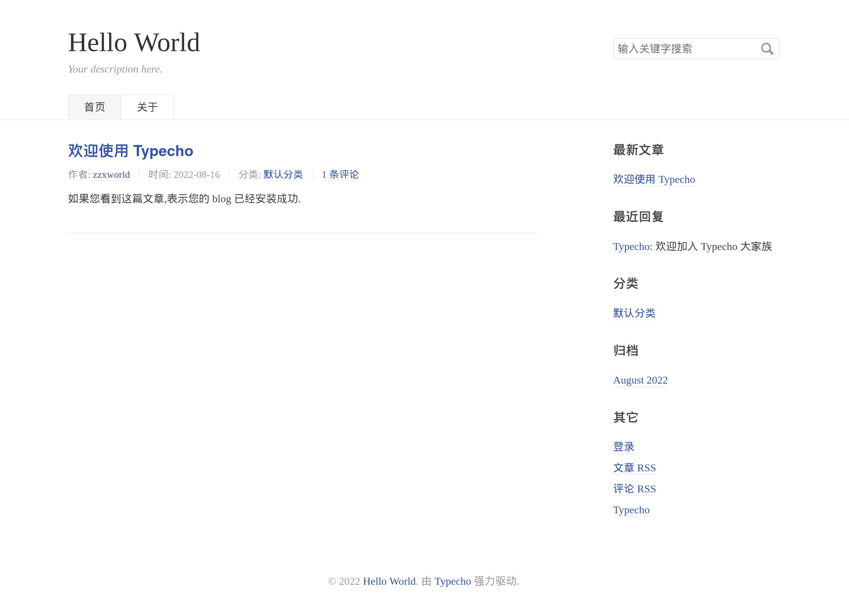Visit the Typecho link under 其它

(x=631, y=510)
